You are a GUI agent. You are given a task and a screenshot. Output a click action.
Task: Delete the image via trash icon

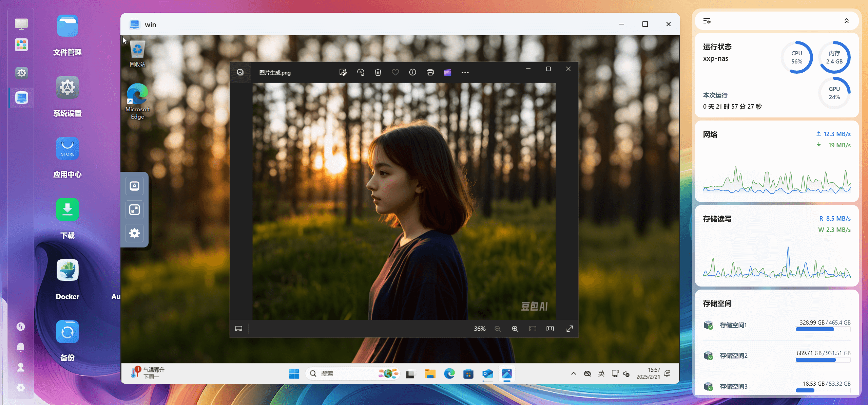[x=378, y=72]
